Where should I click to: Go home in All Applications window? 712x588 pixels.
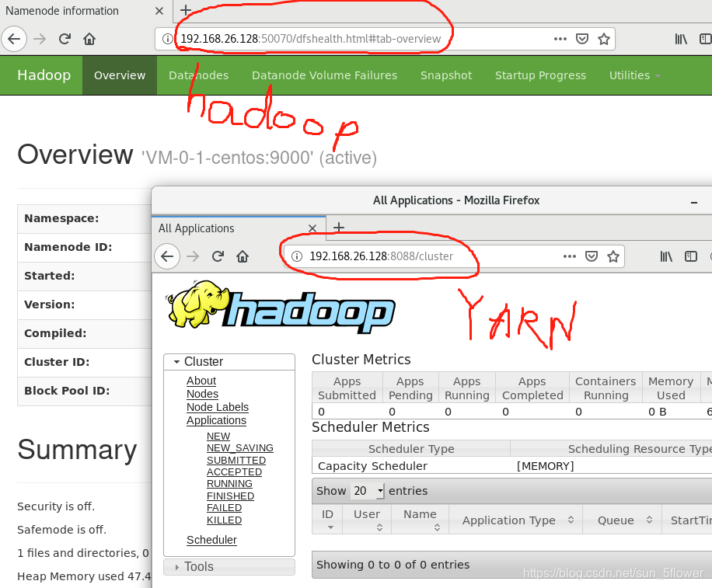click(x=243, y=256)
